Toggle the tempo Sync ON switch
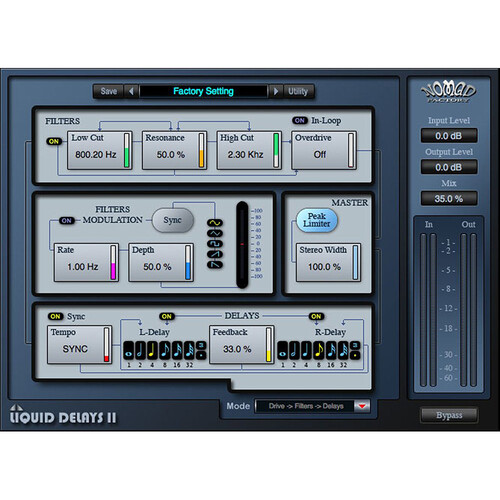Screen dimensions: 500x500 pos(56,316)
